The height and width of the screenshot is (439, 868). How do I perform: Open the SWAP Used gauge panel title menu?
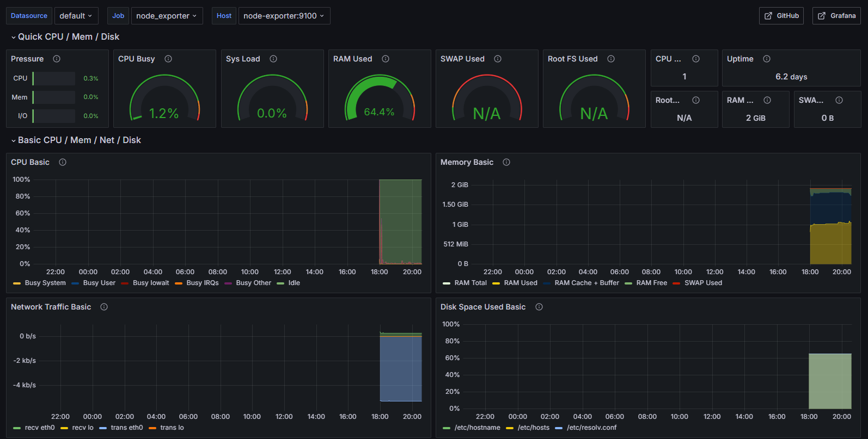[462, 59]
